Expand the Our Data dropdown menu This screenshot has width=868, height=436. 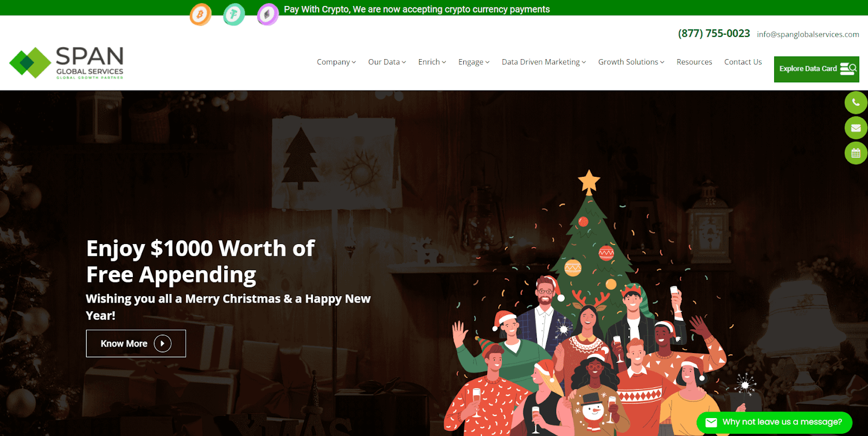387,62
